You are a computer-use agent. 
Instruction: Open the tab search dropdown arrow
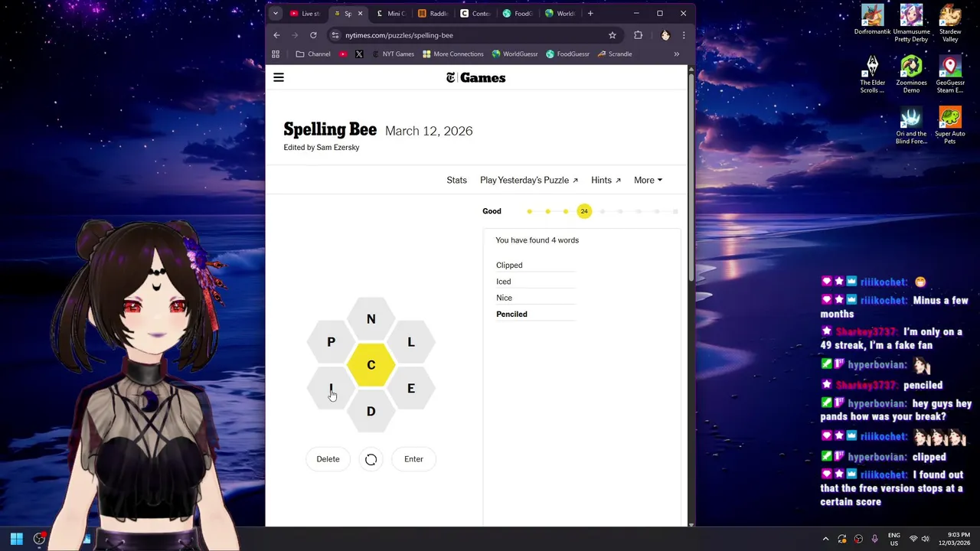coord(276,13)
